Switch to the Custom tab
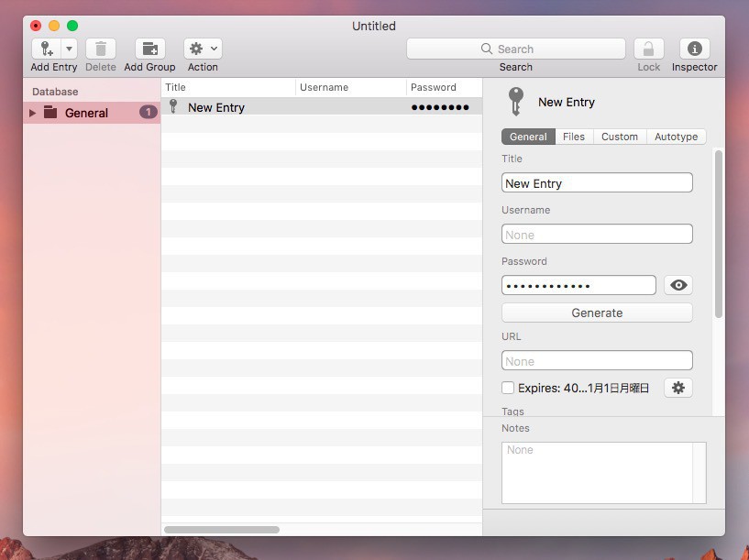Image resolution: width=749 pixels, height=560 pixels. tap(619, 137)
